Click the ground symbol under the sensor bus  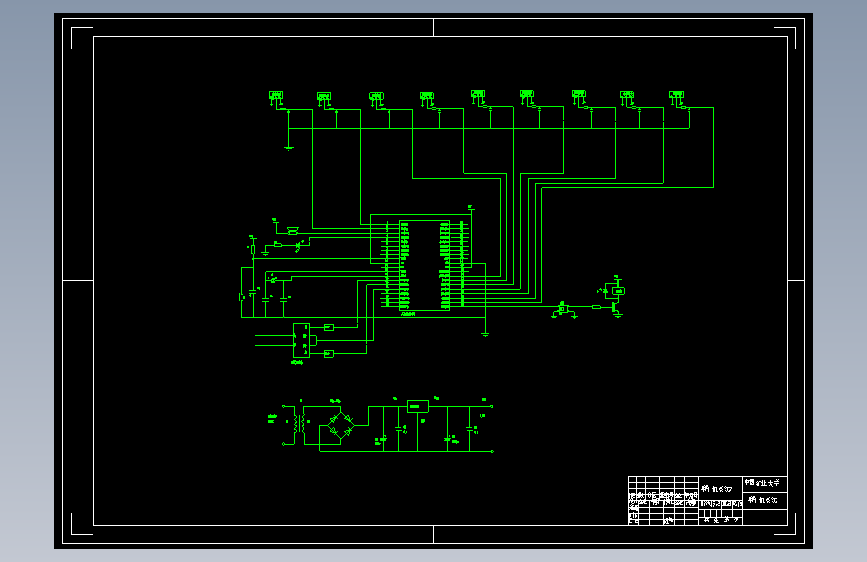tap(289, 148)
